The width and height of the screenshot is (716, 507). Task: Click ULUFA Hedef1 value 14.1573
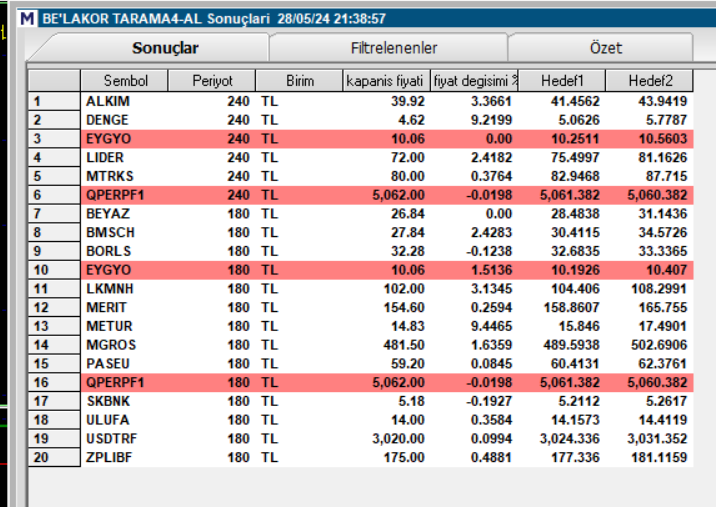tap(575, 420)
